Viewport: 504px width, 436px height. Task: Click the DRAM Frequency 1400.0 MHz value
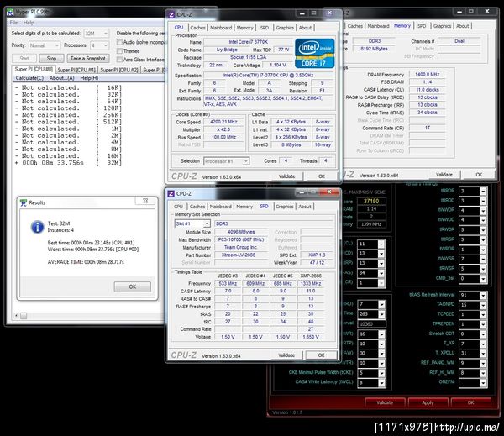(427, 74)
